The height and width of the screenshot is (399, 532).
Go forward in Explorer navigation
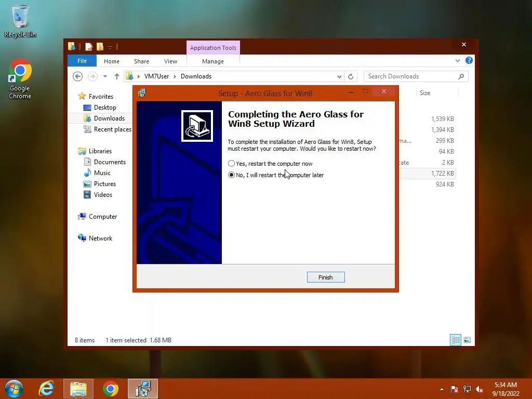pyautogui.click(x=92, y=76)
